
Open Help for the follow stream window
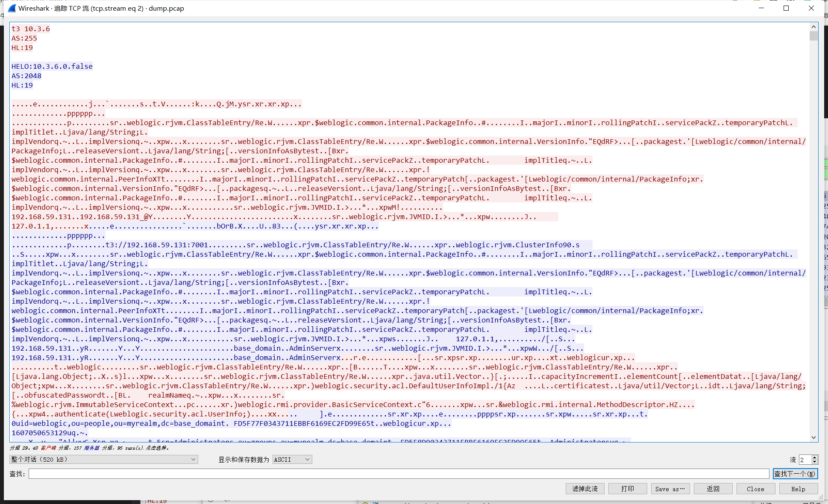coord(799,489)
